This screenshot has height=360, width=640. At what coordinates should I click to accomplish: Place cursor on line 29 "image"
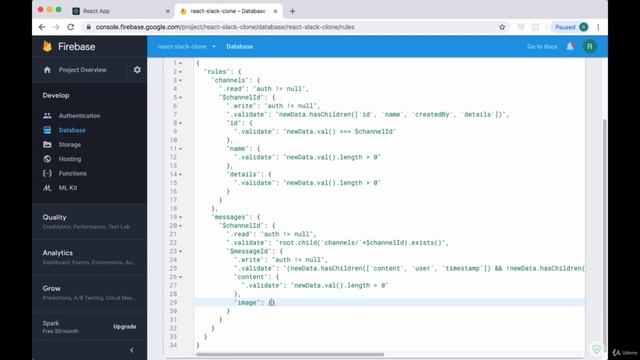tap(247, 302)
